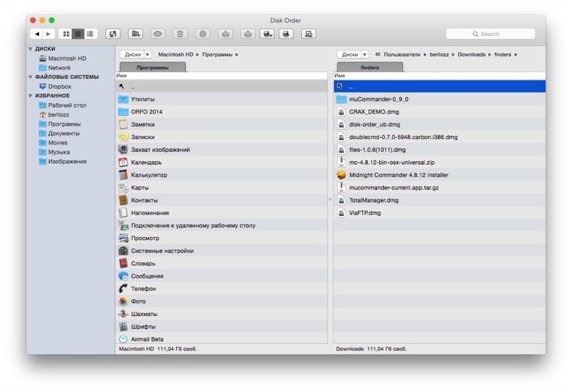Click the network computer toolbar icon
572x392 pixels.
[x=308, y=34]
